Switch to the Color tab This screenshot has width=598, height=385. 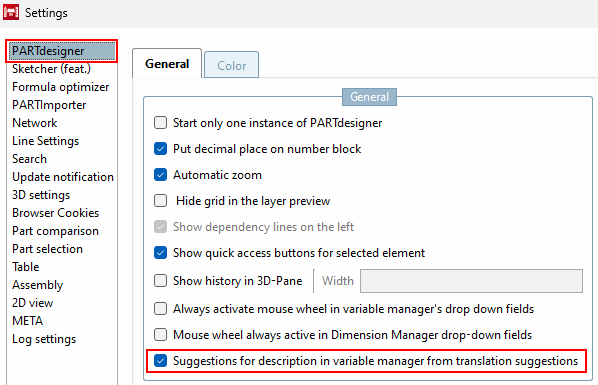click(x=231, y=65)
